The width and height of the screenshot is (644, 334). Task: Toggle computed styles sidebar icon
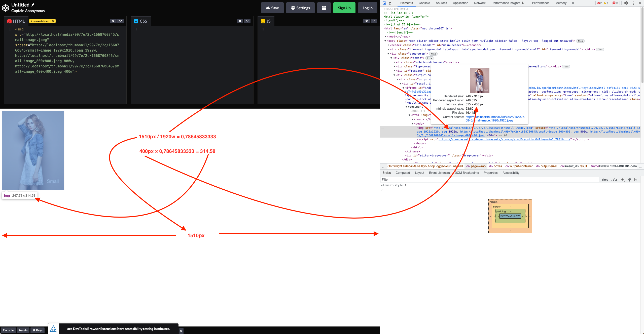pos(636,180)
